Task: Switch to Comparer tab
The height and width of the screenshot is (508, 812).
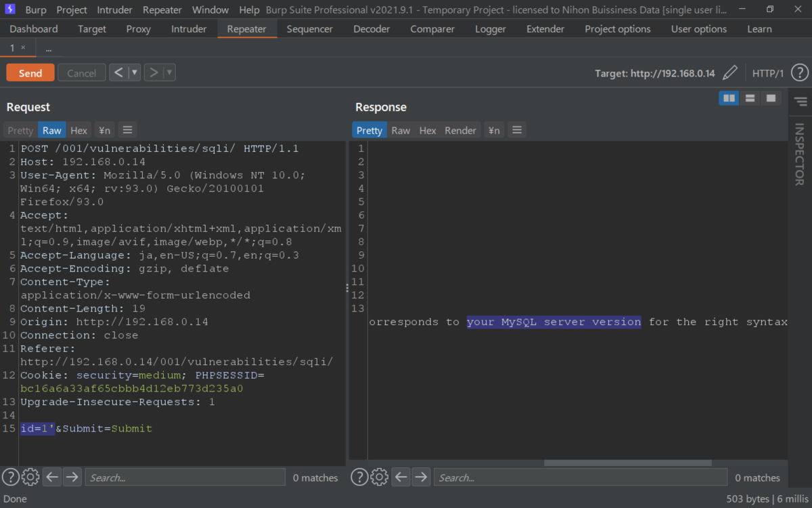Action: 433,29
